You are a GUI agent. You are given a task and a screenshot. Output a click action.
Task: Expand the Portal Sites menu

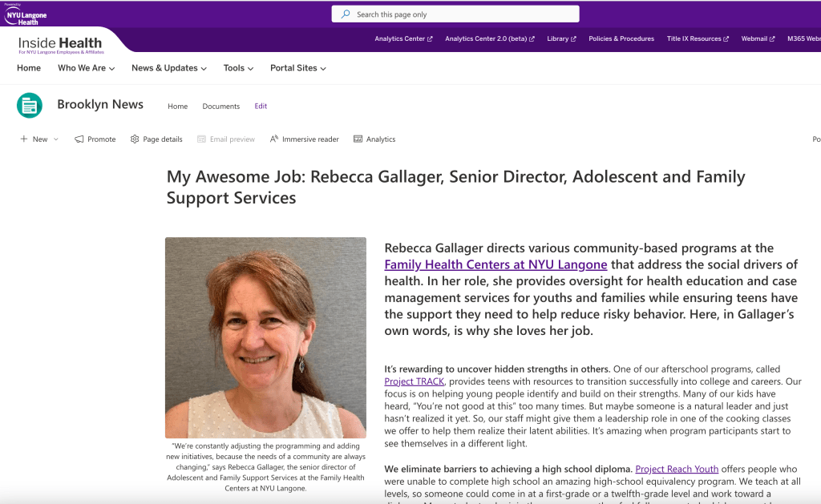coord(297,68)
